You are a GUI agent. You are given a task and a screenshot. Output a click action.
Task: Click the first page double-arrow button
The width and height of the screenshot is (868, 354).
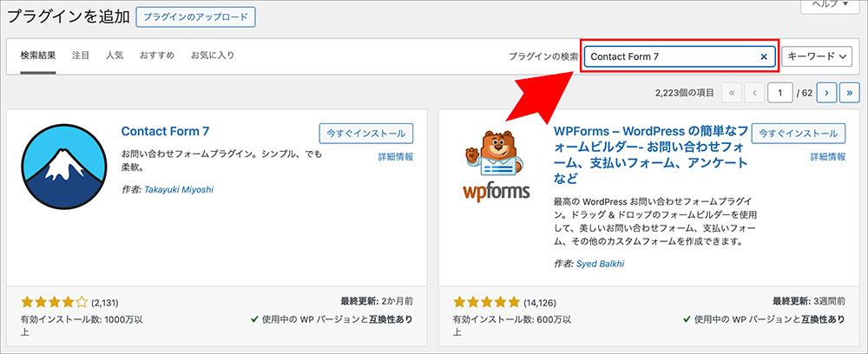pyautogui.click(x=732, y=91)
